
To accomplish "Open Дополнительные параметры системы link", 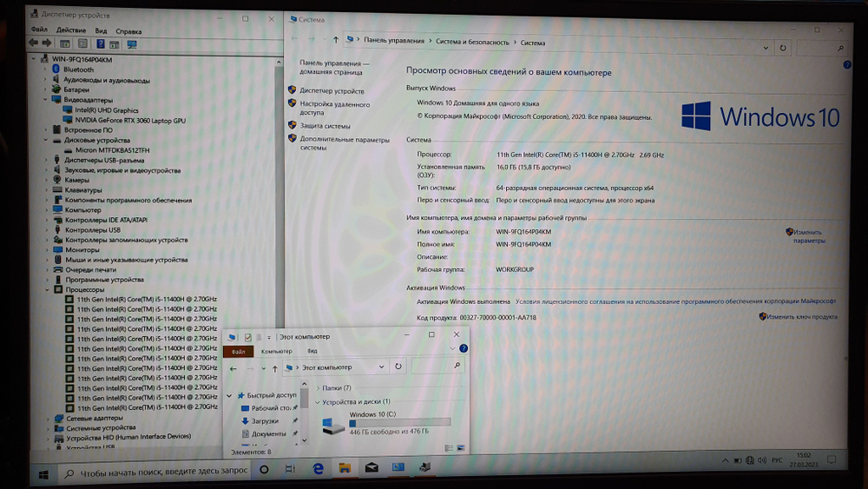I will [345, 143].
